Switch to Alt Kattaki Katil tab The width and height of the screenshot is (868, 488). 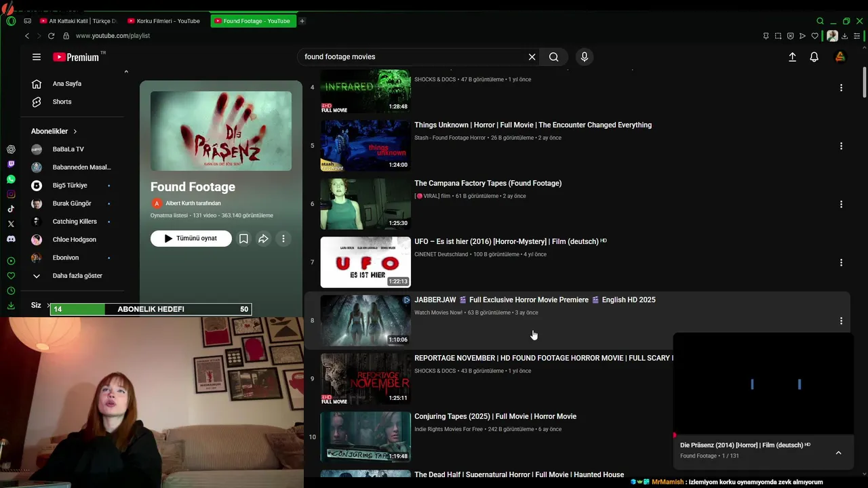tap(77, 21)
